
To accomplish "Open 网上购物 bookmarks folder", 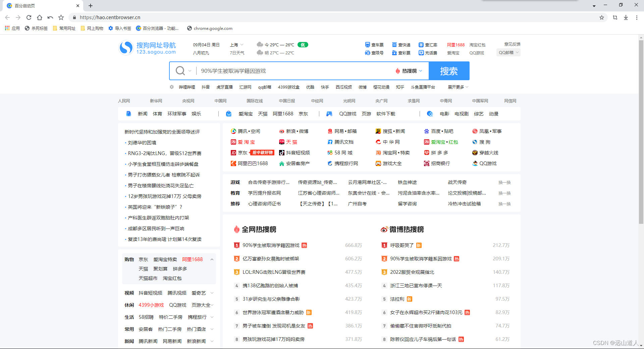I will coord(92,28).
